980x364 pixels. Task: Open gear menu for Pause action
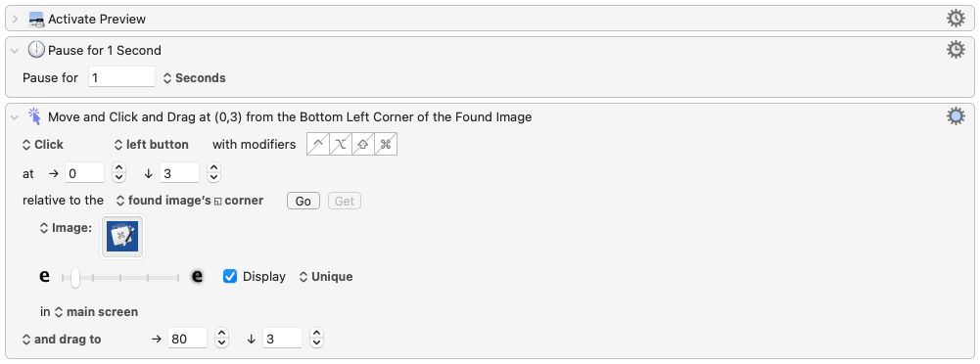[956, 50]
